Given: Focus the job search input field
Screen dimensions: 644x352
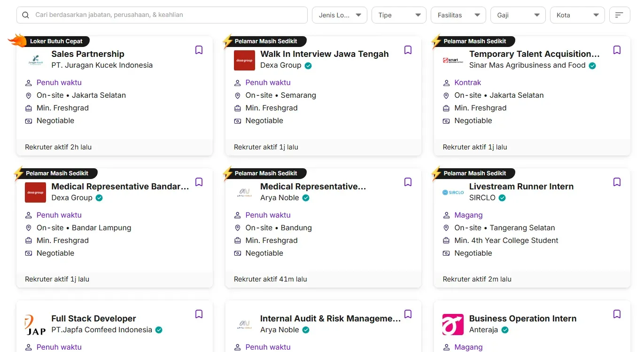Looking at the screenshot, I should [x=169, y=15].
